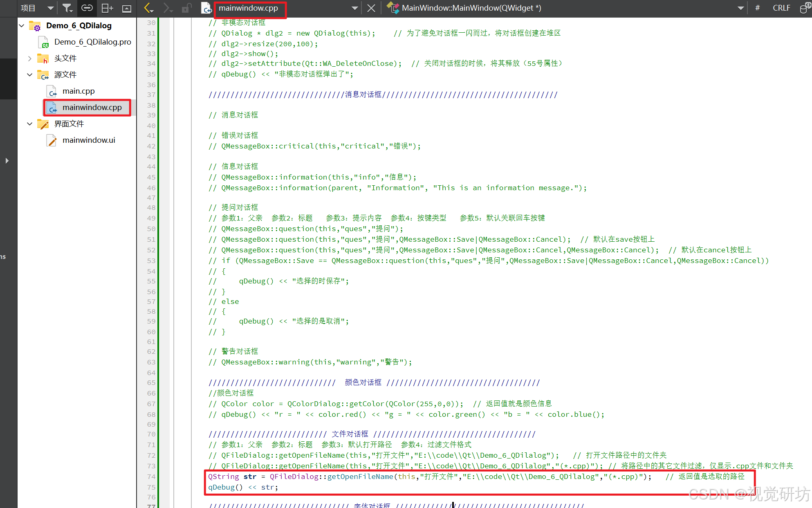Toggle synchronize with editor link icon
Image resolution: width=812 pixels, height=508 pixels.
pos(87,8)
